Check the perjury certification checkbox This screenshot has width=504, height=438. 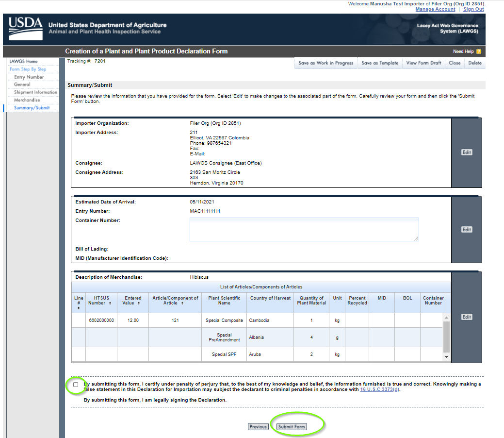[76, 385]
